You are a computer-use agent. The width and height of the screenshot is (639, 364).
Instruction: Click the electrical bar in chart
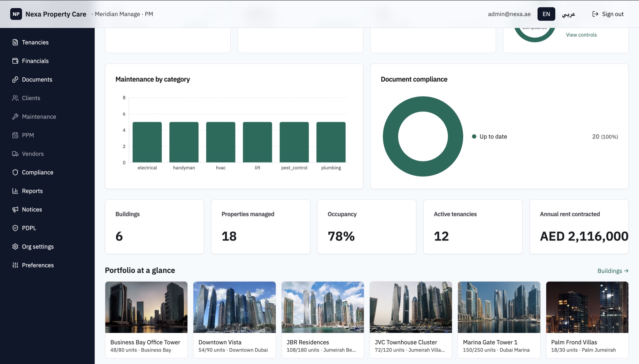coord(147,142)
